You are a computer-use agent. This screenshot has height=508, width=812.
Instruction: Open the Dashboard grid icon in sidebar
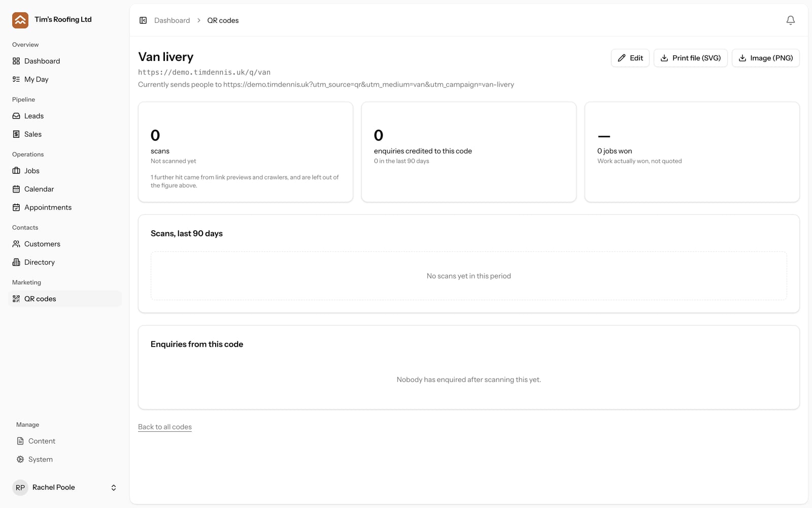16,61
